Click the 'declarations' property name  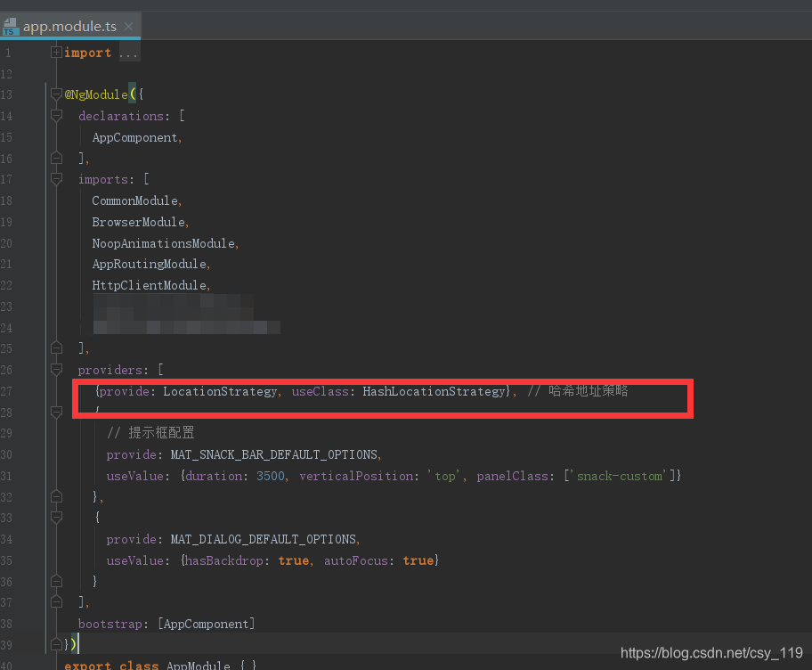[x=121, y=116]
